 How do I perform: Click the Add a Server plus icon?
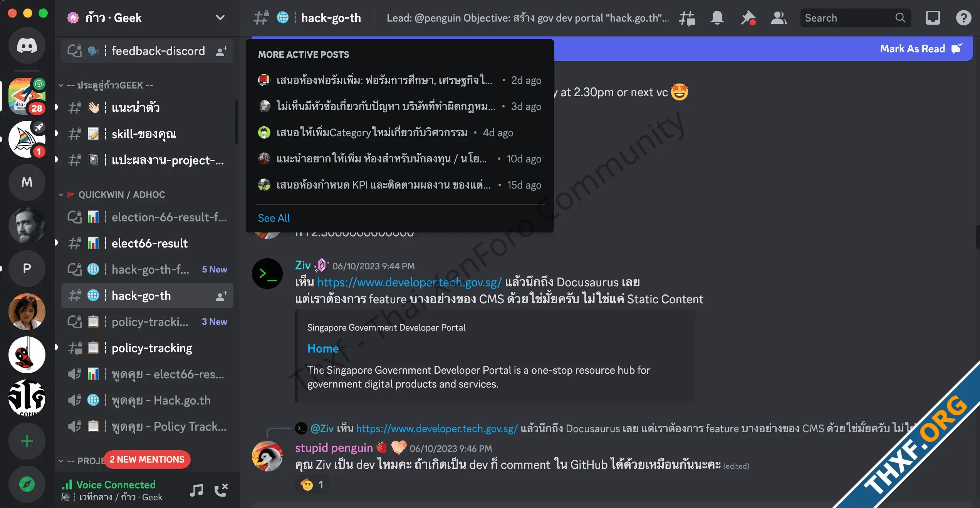[x=27, y=441]
